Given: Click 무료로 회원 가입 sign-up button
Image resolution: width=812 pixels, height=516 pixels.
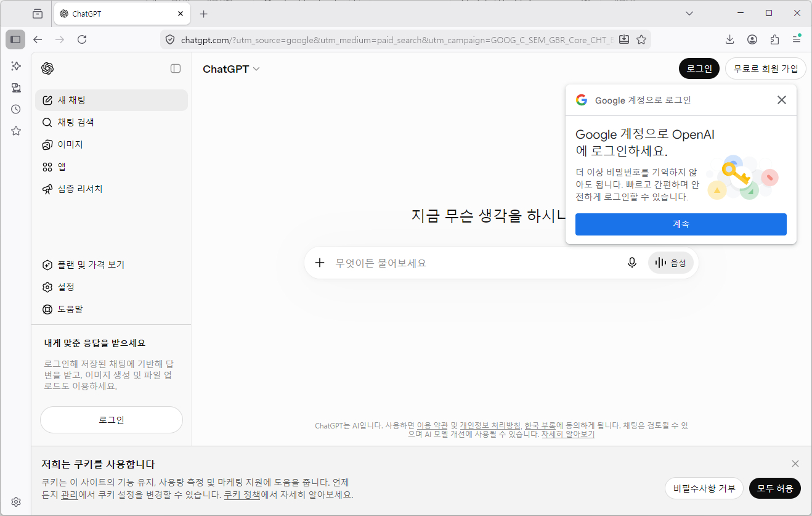Looking at the screenshot, I should (766, 68).
